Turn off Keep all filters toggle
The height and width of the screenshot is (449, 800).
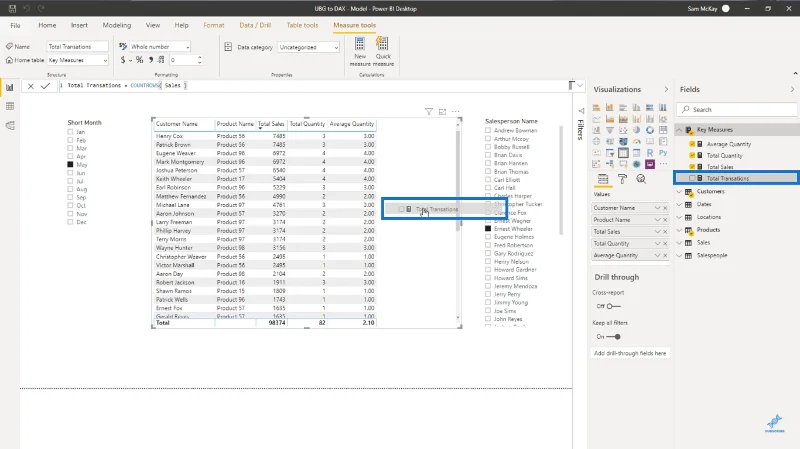coord(614,337)
